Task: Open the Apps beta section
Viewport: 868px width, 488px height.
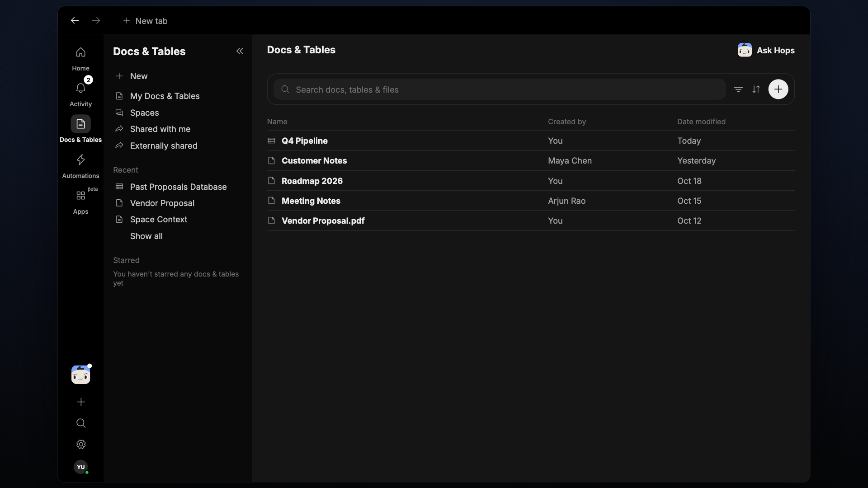Action: (x=80, y=202)
